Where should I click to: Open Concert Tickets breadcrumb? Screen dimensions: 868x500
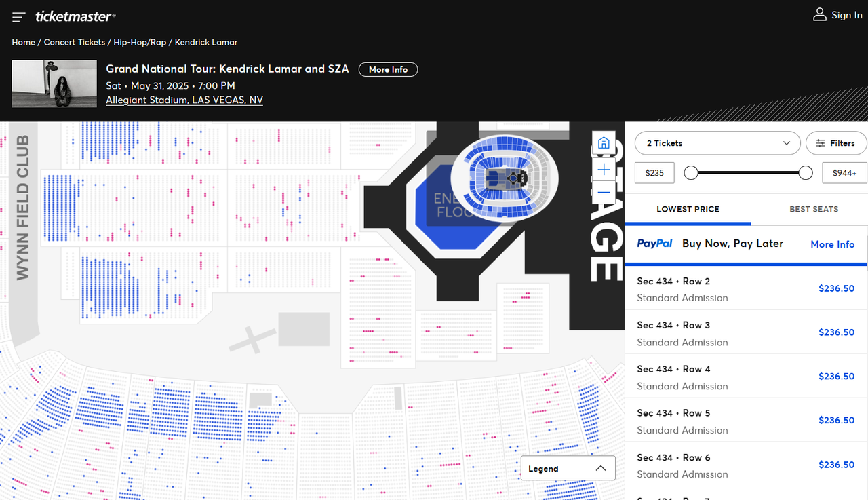coord(75,42)
